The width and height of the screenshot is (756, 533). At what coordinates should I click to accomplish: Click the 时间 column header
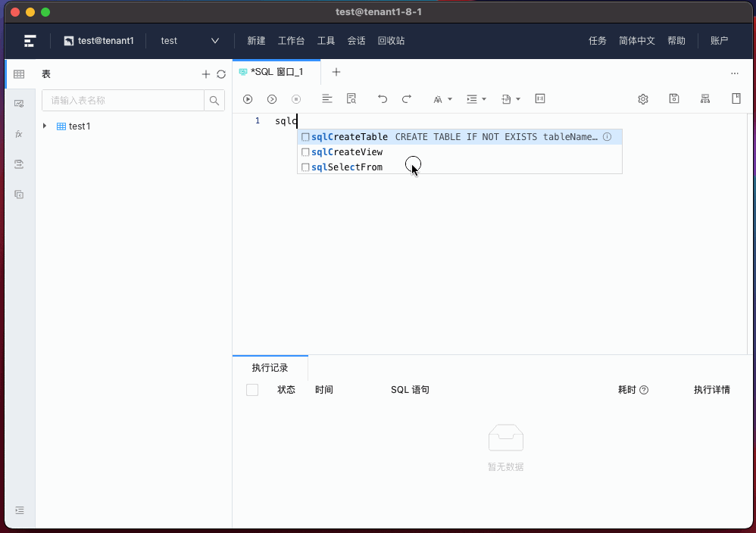coord(324,390)
